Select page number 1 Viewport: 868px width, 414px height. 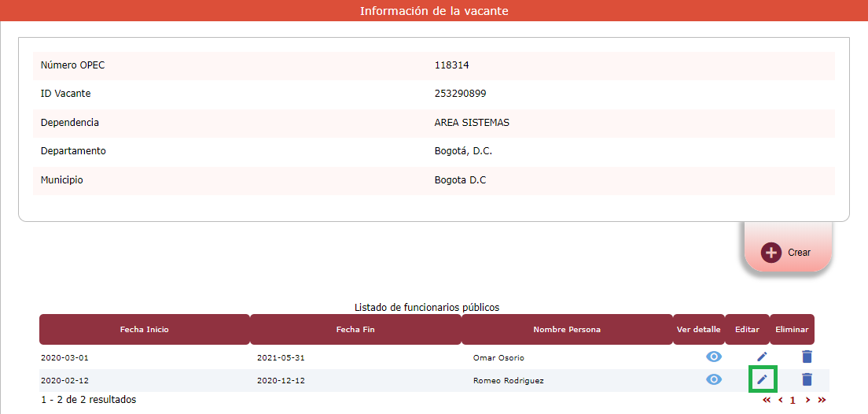[x=793, y=400]
